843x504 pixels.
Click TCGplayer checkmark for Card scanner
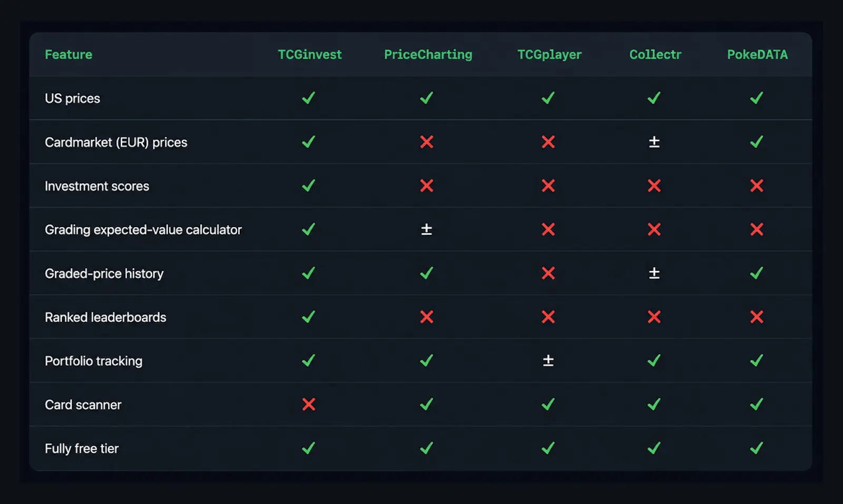tap(548, 404)
